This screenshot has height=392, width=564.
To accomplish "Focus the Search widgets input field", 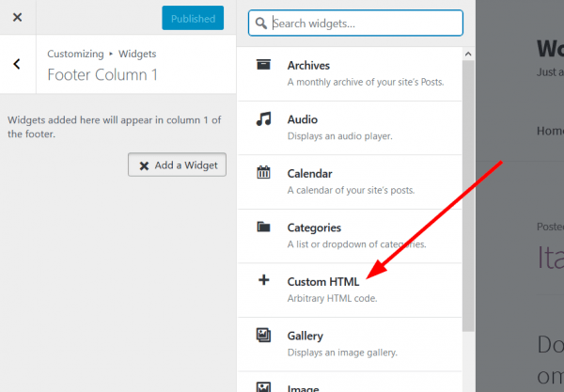I will 362,23.
